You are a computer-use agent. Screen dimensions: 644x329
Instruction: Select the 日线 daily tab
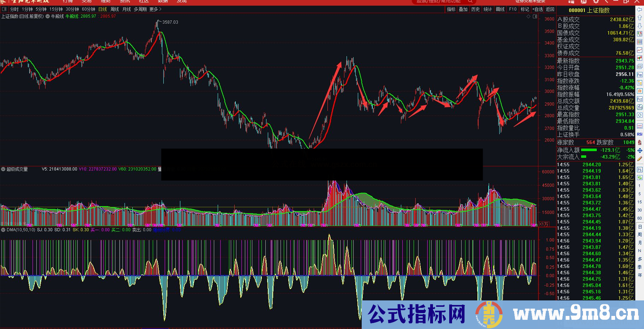click(x=103, y=10)
